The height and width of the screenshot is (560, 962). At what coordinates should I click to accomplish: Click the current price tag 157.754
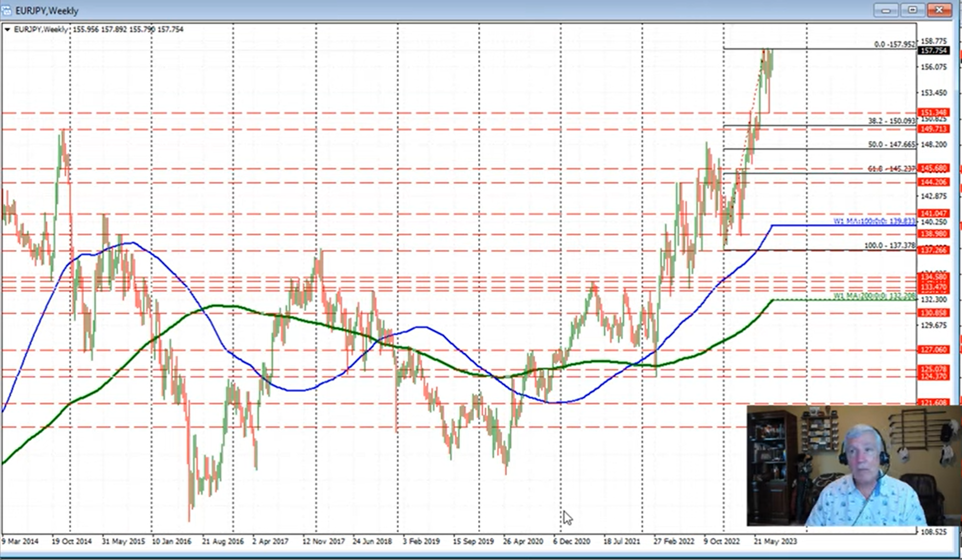[x=933, y=51]
